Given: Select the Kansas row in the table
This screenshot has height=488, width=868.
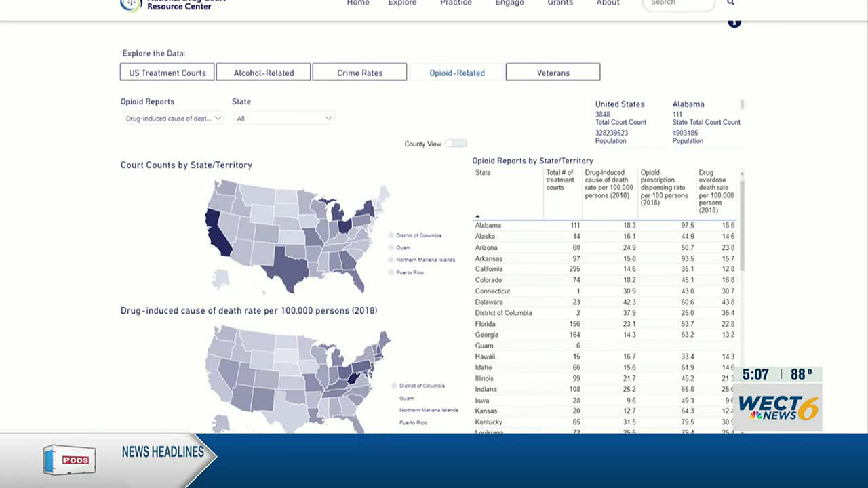Looking at the screenshot, I should (604, 411).
